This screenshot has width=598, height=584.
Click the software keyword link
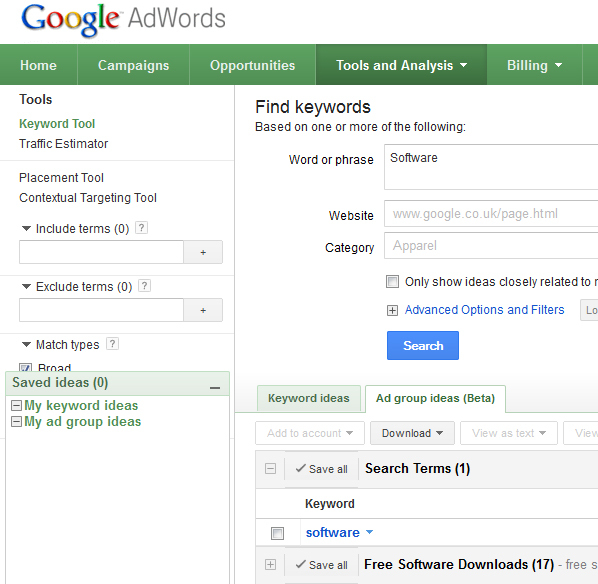(x=333, y=533)
